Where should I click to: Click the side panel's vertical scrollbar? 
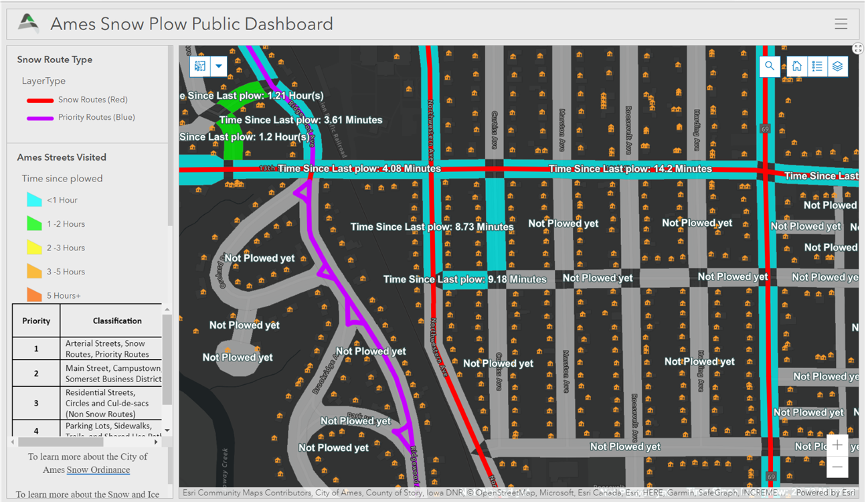(169, 136)
